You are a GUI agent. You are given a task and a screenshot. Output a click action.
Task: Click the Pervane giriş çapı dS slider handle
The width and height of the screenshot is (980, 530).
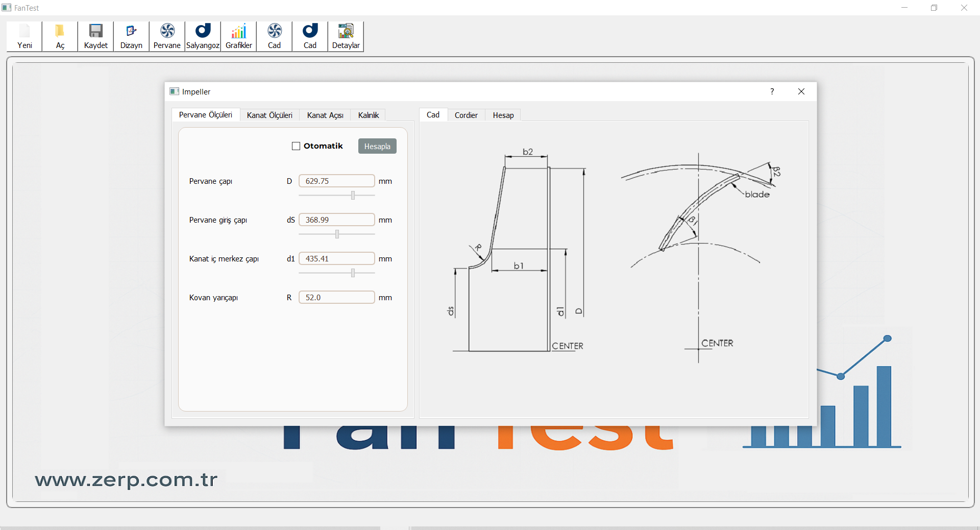pyautogui.click(x=337, y=234)
